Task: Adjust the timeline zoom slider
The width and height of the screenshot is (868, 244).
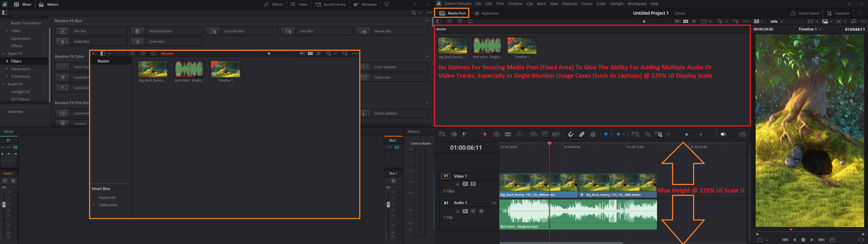Action: (686, 134)
